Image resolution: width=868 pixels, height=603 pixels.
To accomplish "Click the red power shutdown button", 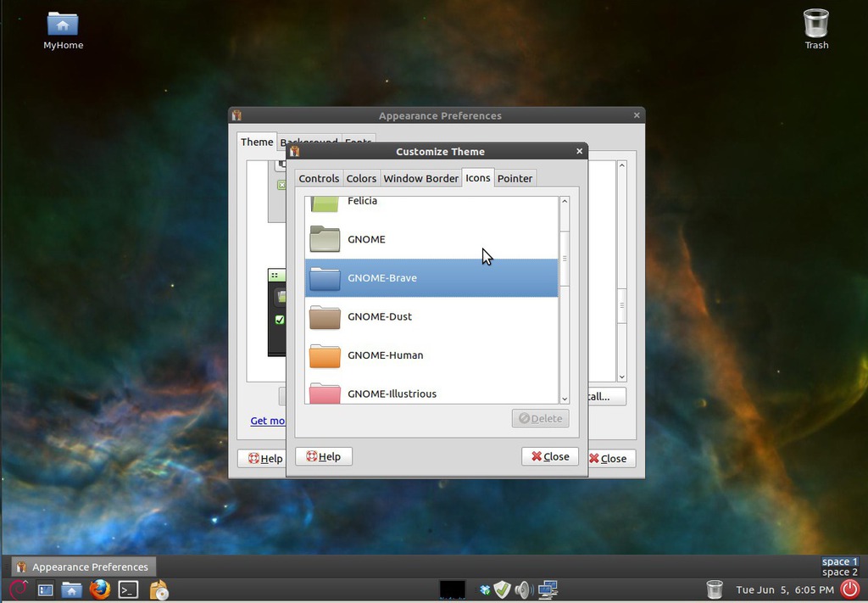I will pos(850,589).
